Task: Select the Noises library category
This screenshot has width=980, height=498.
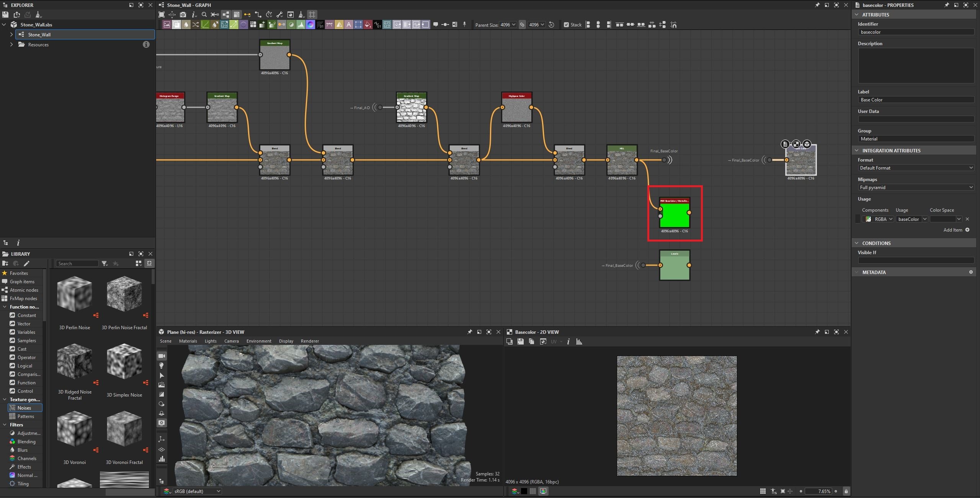Action: click(24, 408)
